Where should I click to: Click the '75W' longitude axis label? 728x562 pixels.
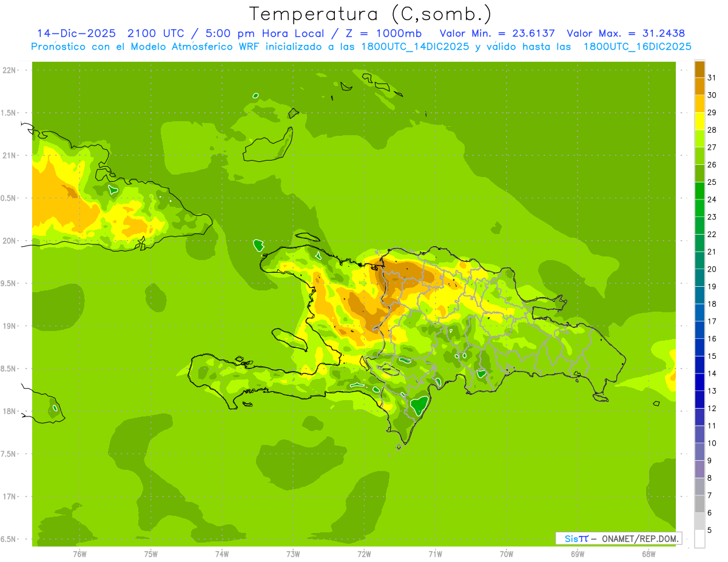point(151,554)
